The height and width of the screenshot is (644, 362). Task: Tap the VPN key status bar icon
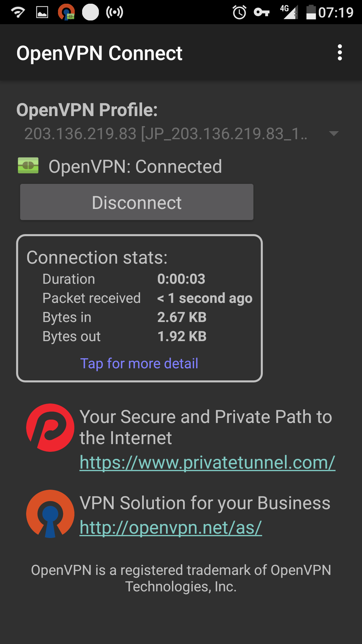pyautogui.click(x=261, y=12)
